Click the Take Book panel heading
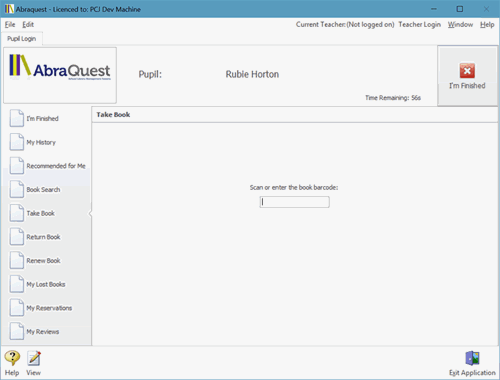 pyautogui.click(x=113, y=114)
